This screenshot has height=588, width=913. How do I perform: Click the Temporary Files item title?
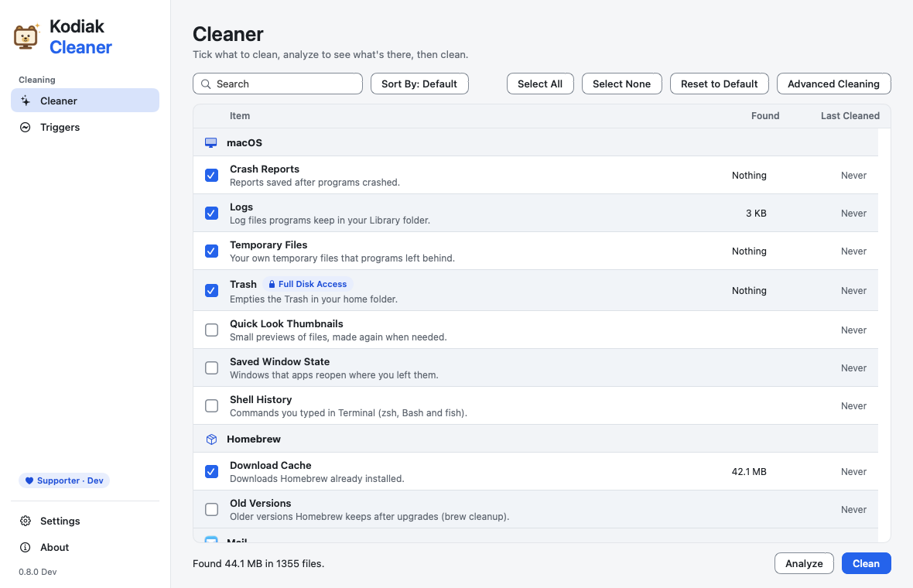coord(268,244)
